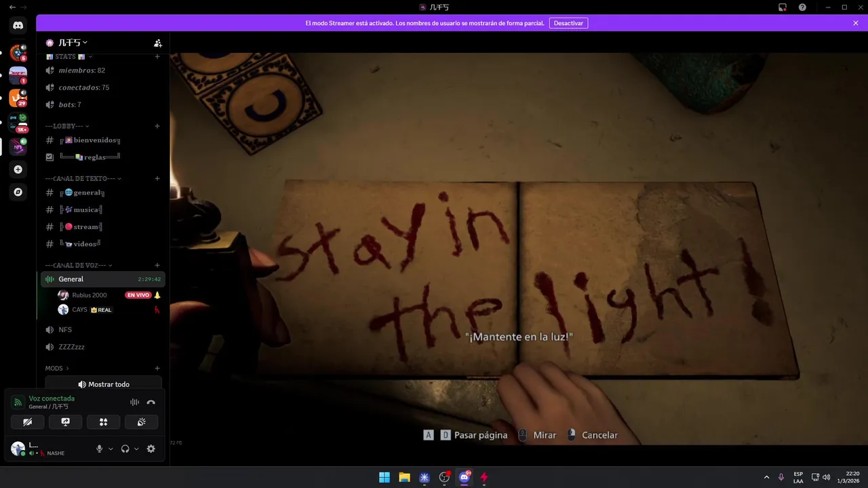Open the general text channel
This screenshot has width=868, height=488.
(x=102, y=192)
